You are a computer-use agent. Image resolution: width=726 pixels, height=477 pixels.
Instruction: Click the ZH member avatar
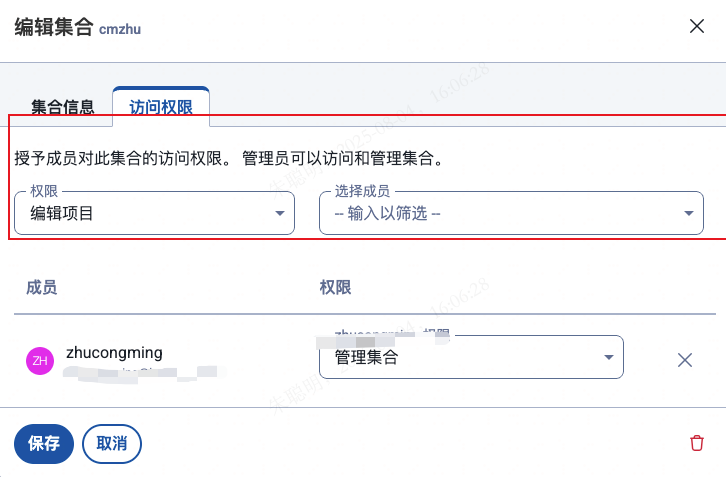click(x=38, y=360)
